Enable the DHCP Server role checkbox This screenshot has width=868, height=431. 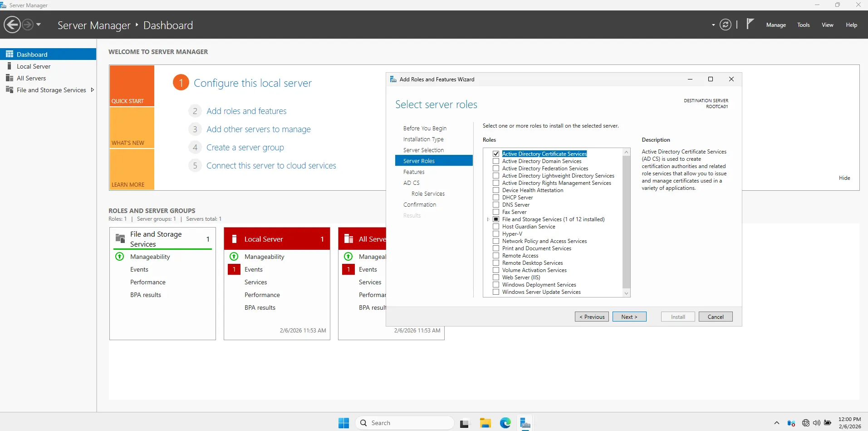click(x=496, y=198)
